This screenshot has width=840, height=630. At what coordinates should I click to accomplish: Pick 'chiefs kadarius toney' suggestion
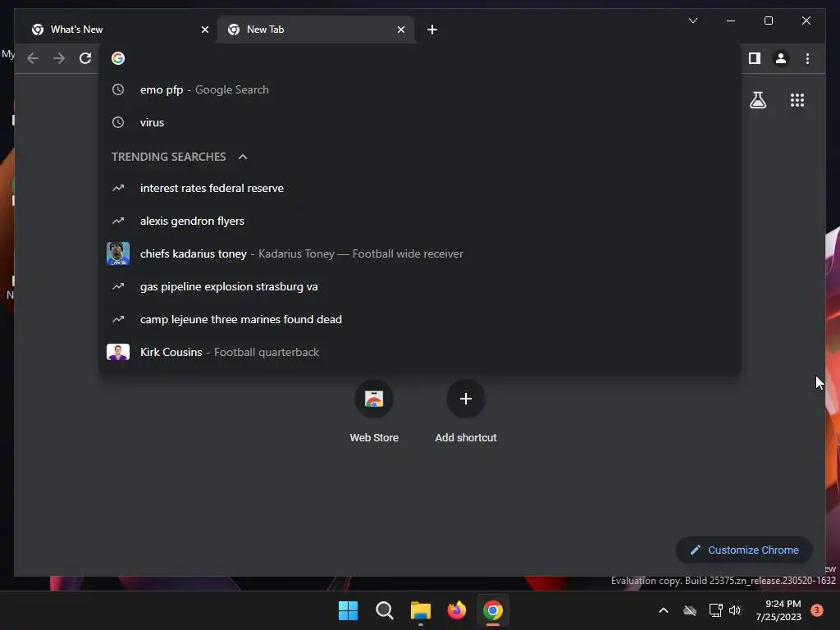pyautogui.click(x=420, y=253)
